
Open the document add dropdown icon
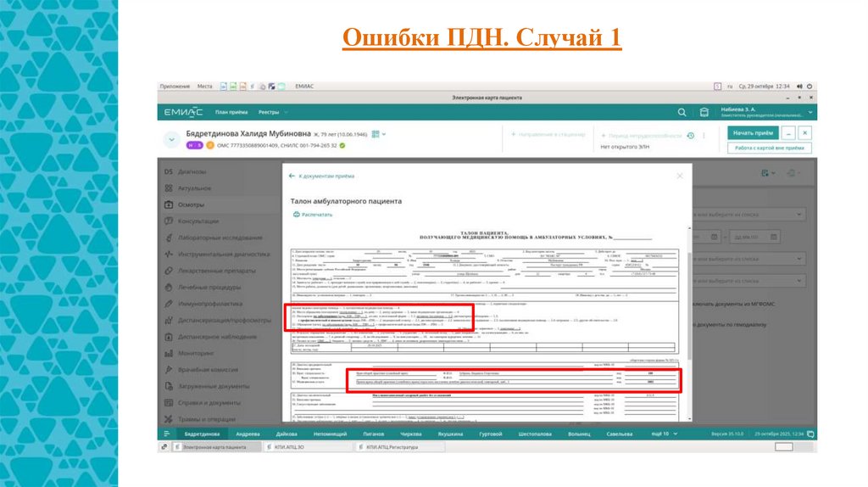[x=767, y=173]
